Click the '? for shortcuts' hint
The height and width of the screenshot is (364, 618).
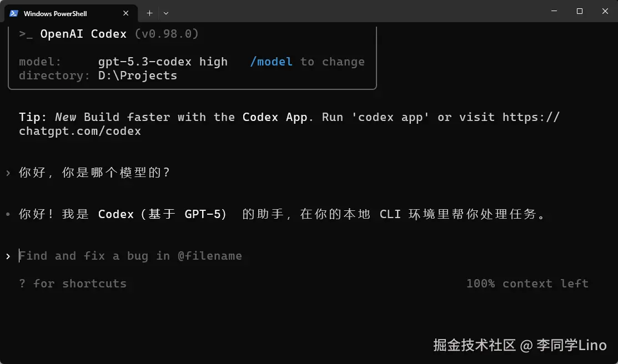(73, 284)
